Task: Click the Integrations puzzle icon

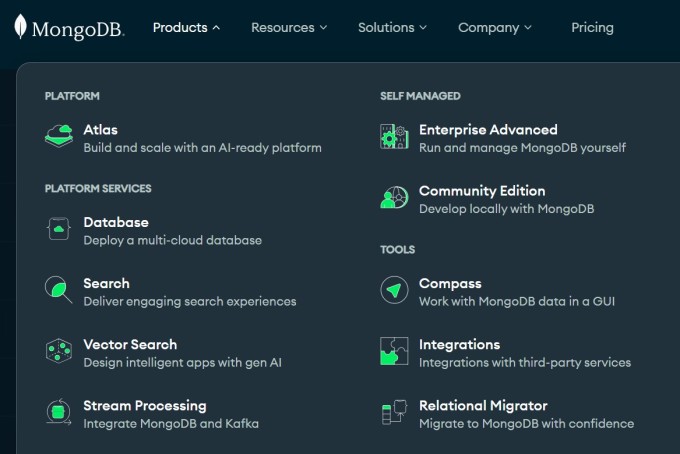Action: coord(394,352)
